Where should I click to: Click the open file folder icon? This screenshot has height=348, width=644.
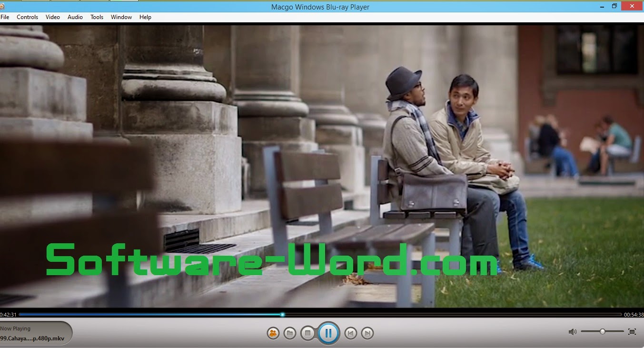[290, 333]
